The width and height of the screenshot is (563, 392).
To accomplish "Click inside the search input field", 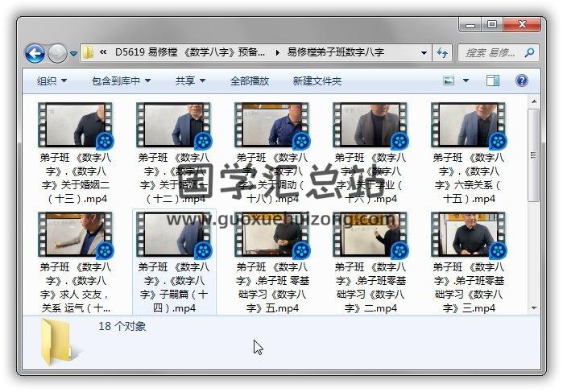I will coord(491,53).
